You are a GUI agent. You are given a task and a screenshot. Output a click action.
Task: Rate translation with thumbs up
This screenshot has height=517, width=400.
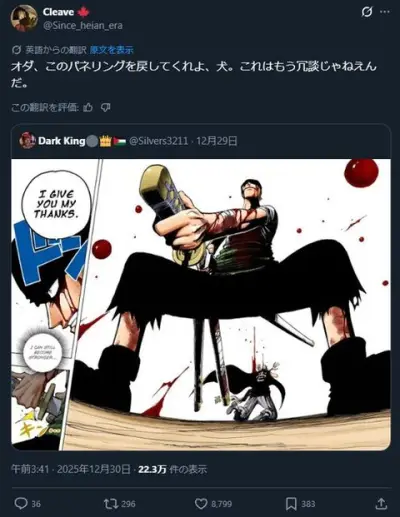pos(88,107)
